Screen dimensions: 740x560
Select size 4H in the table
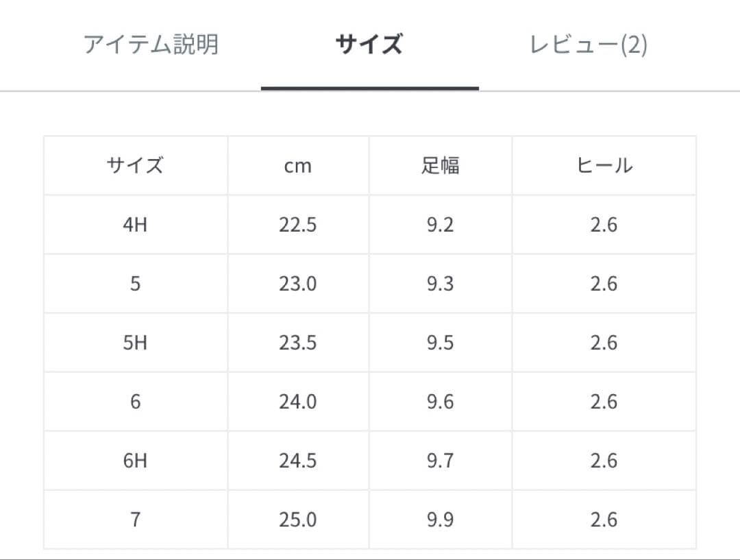(135, 224)
